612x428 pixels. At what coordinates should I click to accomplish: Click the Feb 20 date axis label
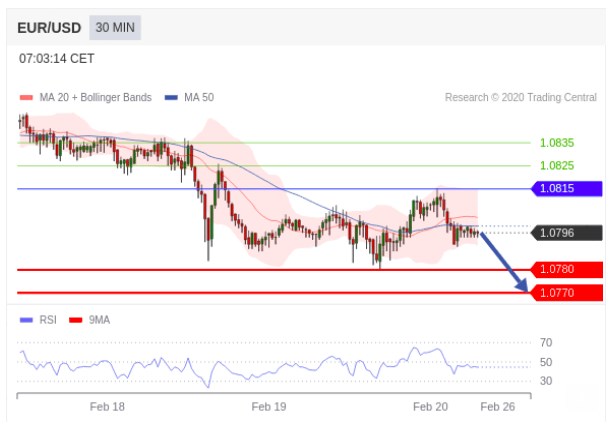430,407
